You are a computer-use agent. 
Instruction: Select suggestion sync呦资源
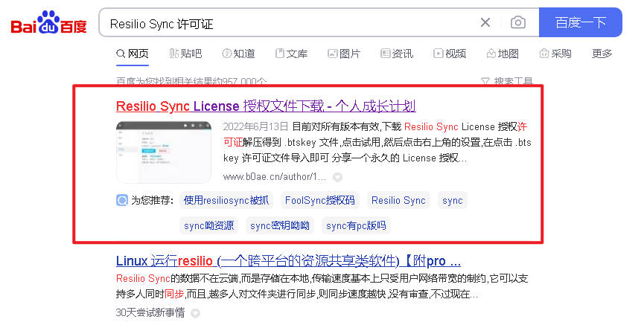[x=208, y=225]
